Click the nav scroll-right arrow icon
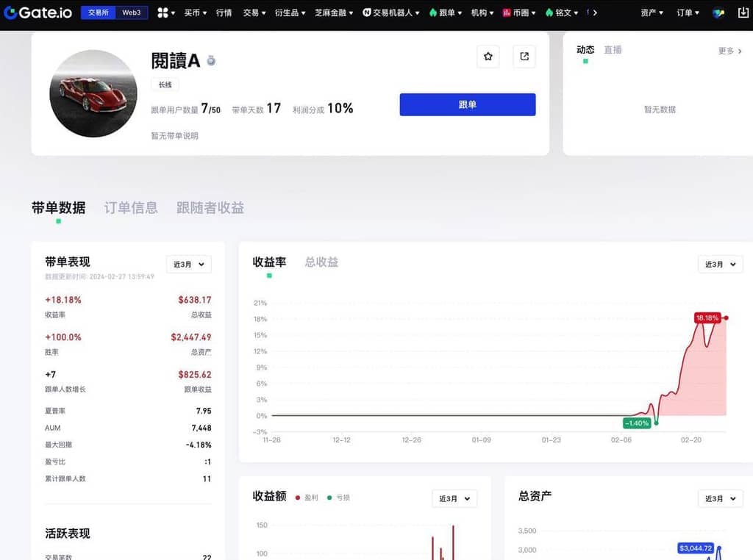The width and height of the screenshot is (753, 560). (x=595, y=12)
